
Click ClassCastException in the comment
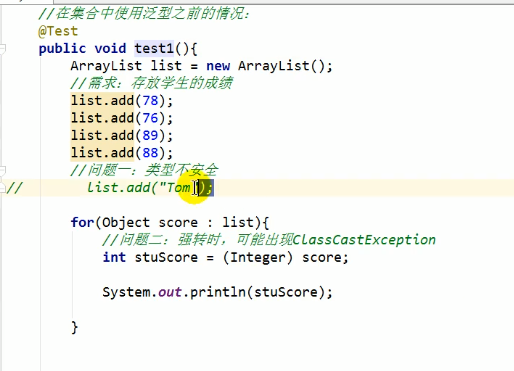[x=364, y=240]
